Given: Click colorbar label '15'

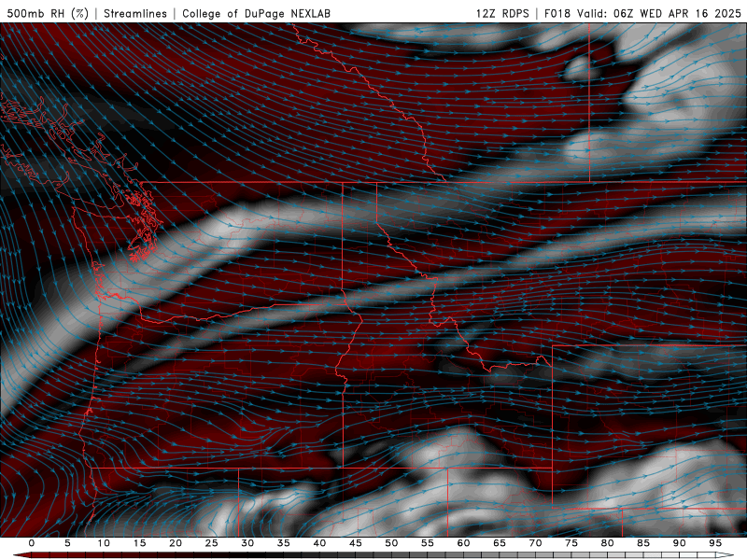Looking at the screenshot, I should [x=139, y=543].
